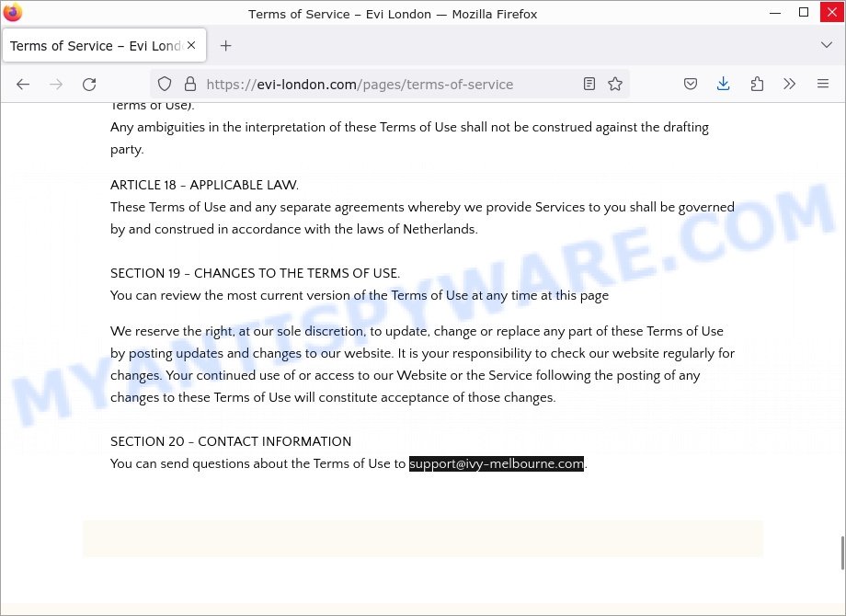846x616 pixels.
Task: Toggle reader view icon
Action: 589,84
